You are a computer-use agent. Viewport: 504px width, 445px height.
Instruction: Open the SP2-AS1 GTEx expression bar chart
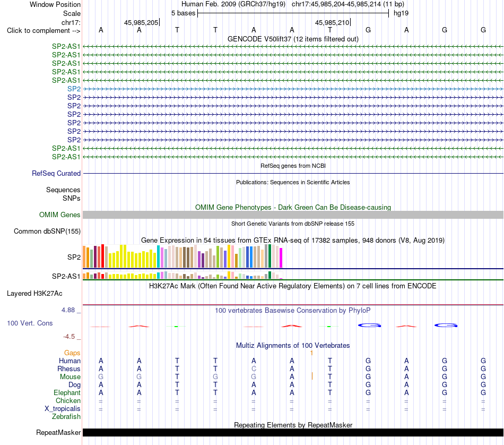pos(183,275)
